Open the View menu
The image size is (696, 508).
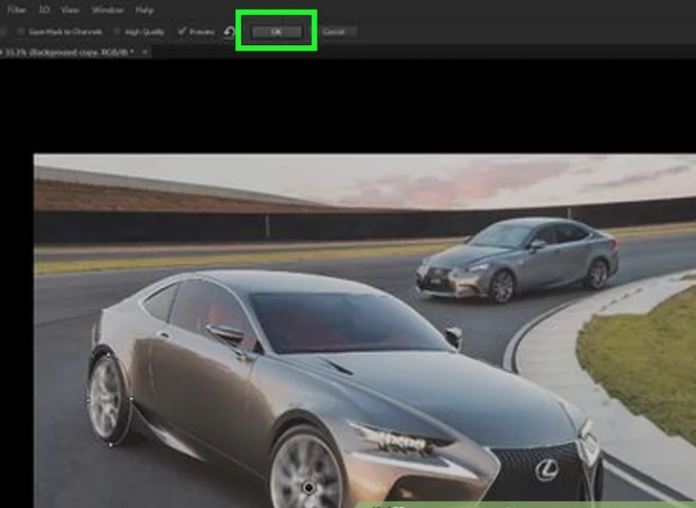tap(70, 10)
